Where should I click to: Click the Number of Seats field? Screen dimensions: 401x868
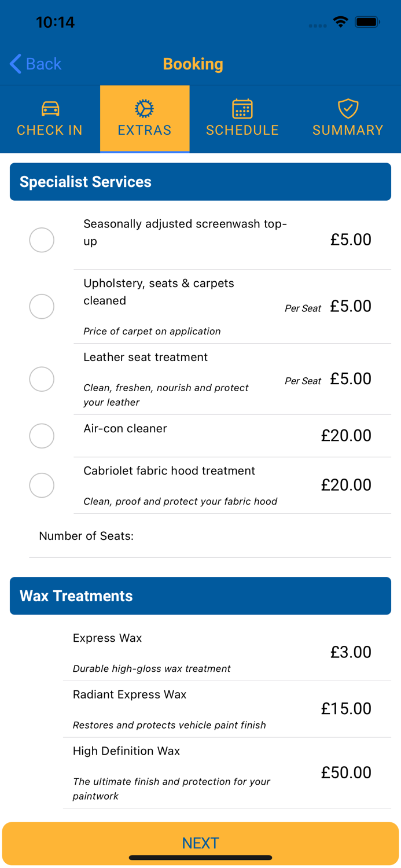click(174, 536)
